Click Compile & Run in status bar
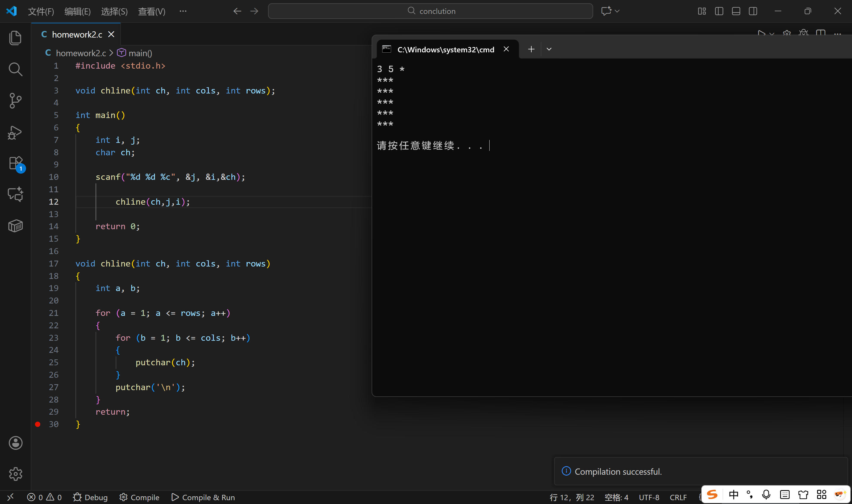The image size is (852, 504). pyautogui.click(x=203, y=497)
